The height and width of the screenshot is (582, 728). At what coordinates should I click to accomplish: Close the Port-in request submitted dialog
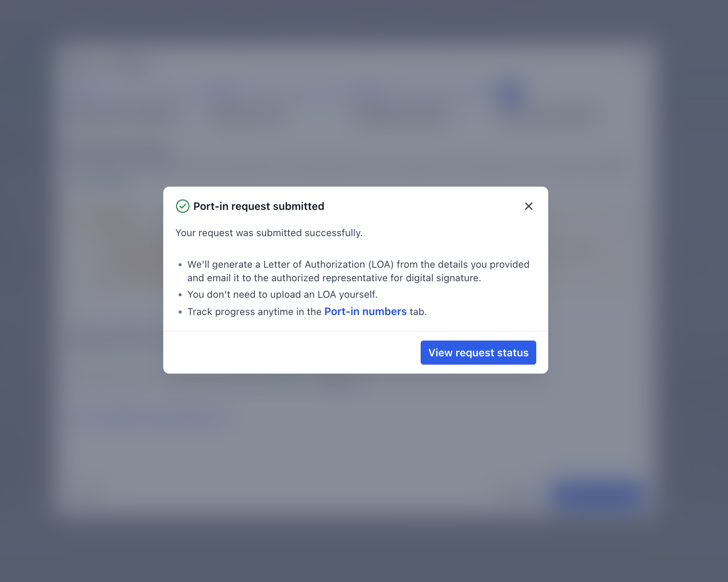click(528, 206)
